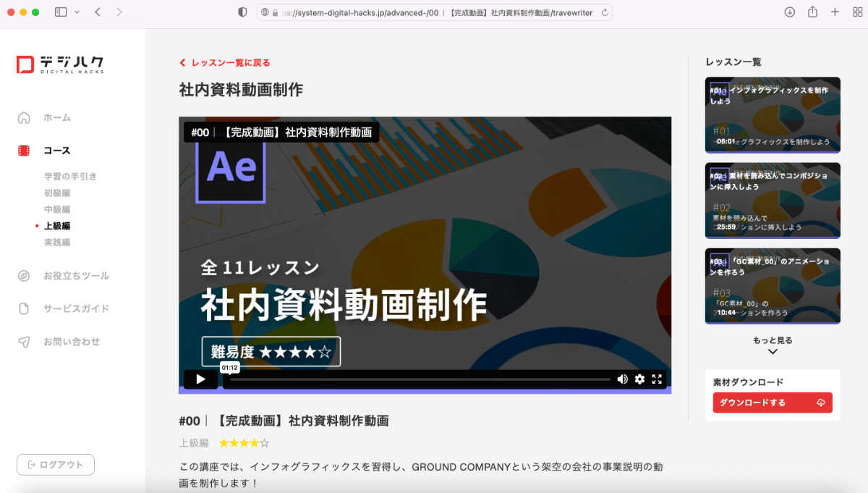Select the コース film-strip icon

point(24,151)
